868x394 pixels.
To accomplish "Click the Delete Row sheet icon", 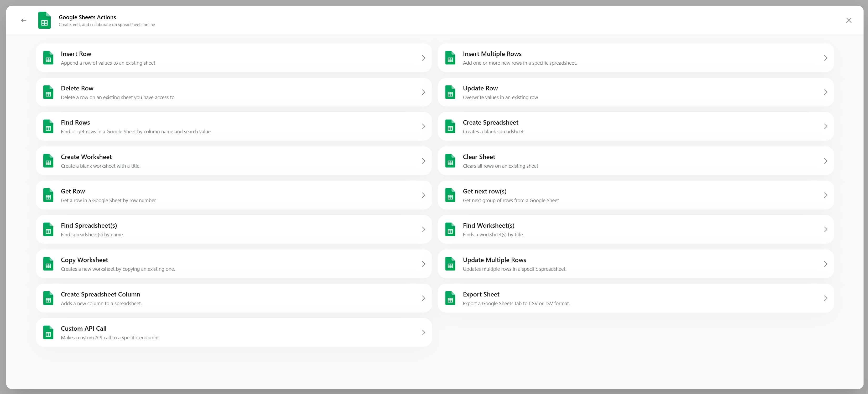I will coord(48,92).
